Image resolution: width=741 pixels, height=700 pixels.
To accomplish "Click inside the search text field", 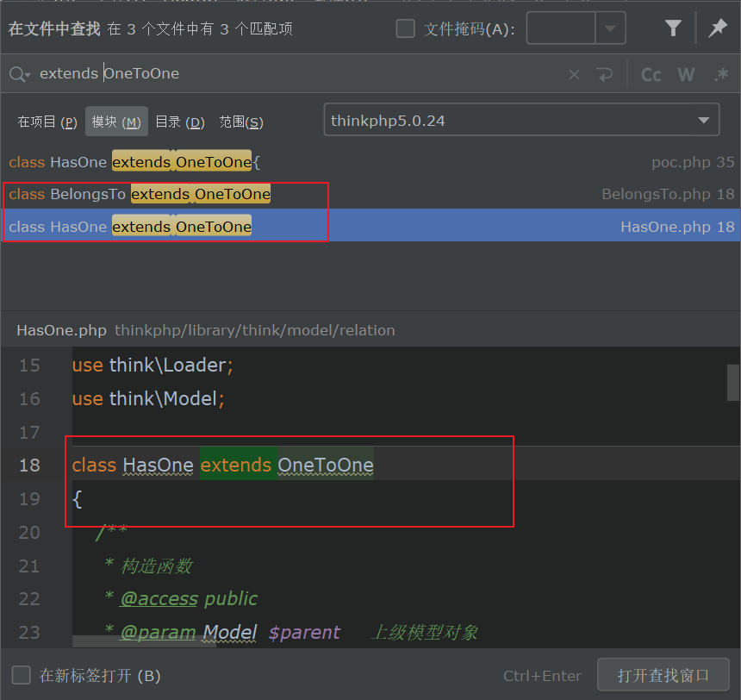I will click(x=302, y=74).
